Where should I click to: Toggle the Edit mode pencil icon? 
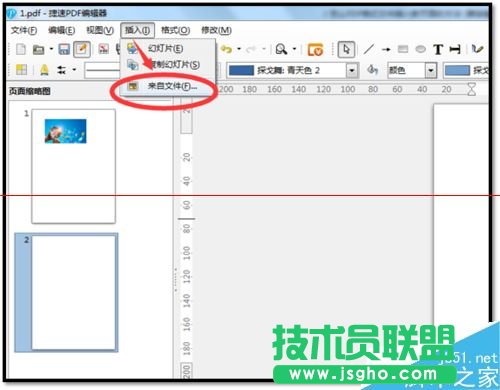coord(82,49)
